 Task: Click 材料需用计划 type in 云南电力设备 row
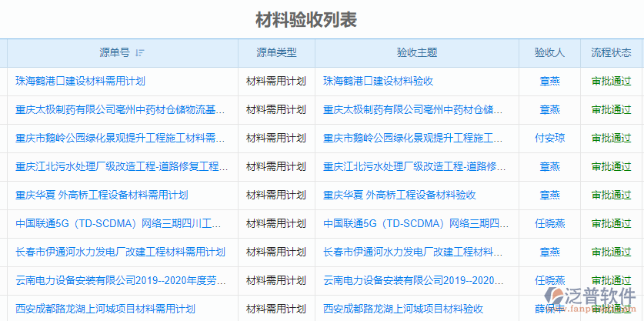(x=276, y=280)
